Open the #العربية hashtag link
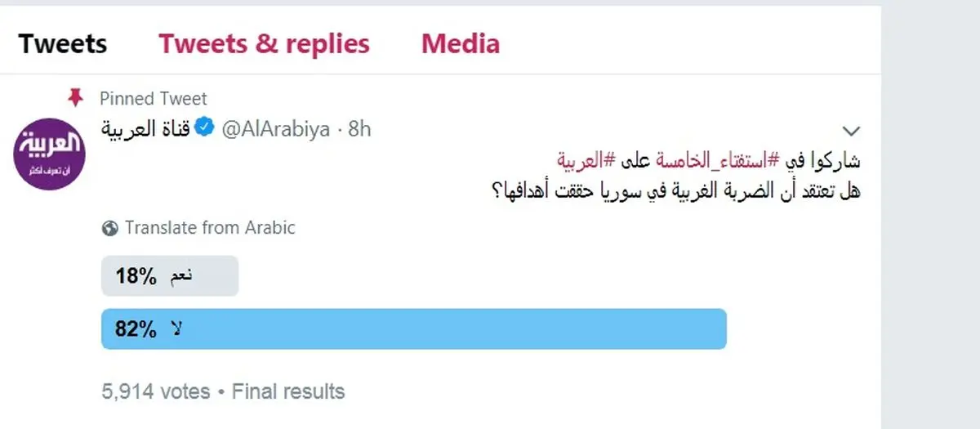The height and width of the screenshot is (429, 980). 586,162
